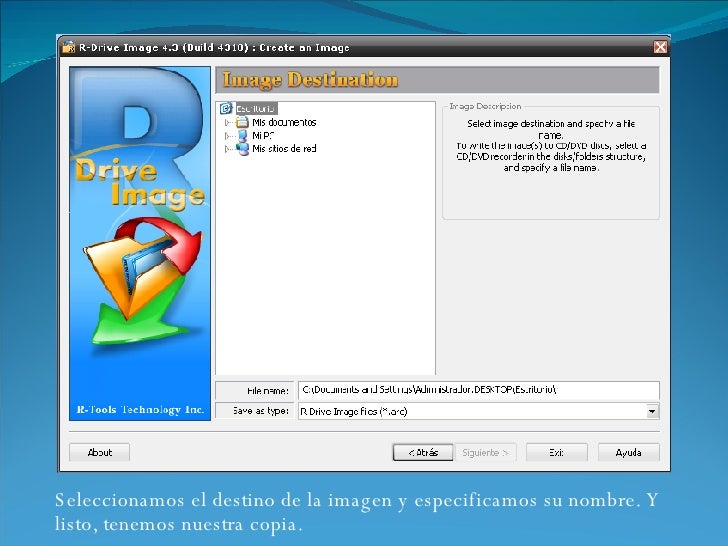Click the Mis documentos folder icon
728x546 pixels.
242,122
